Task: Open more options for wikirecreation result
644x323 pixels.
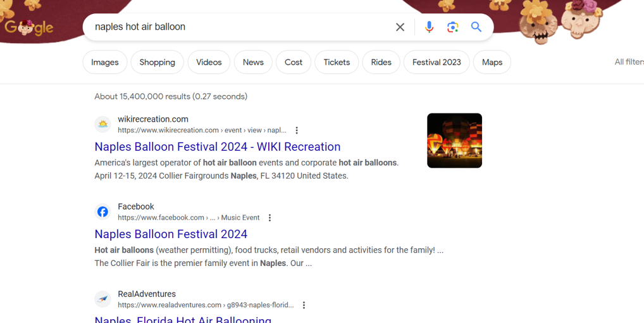Action: click(x=297, y=130)
